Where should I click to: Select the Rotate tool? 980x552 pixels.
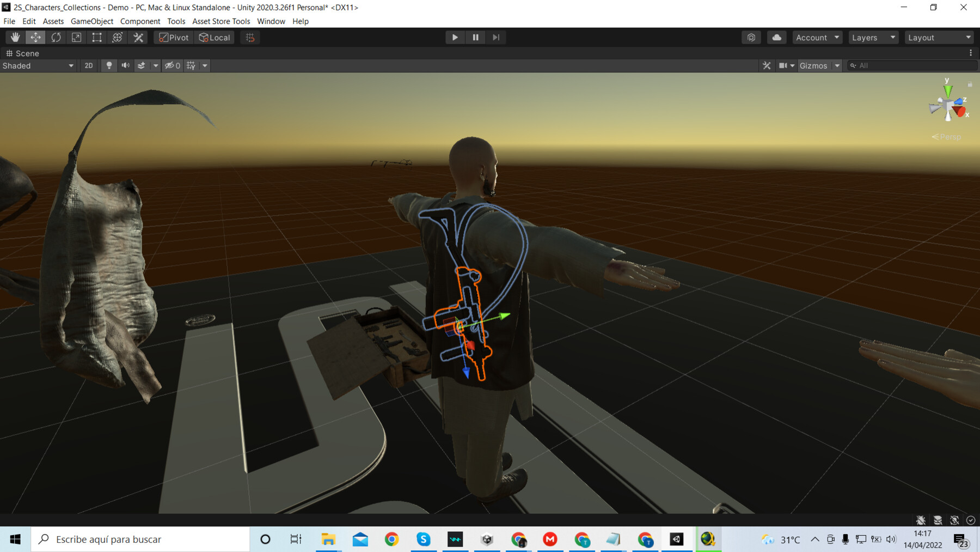click(56, 37)
